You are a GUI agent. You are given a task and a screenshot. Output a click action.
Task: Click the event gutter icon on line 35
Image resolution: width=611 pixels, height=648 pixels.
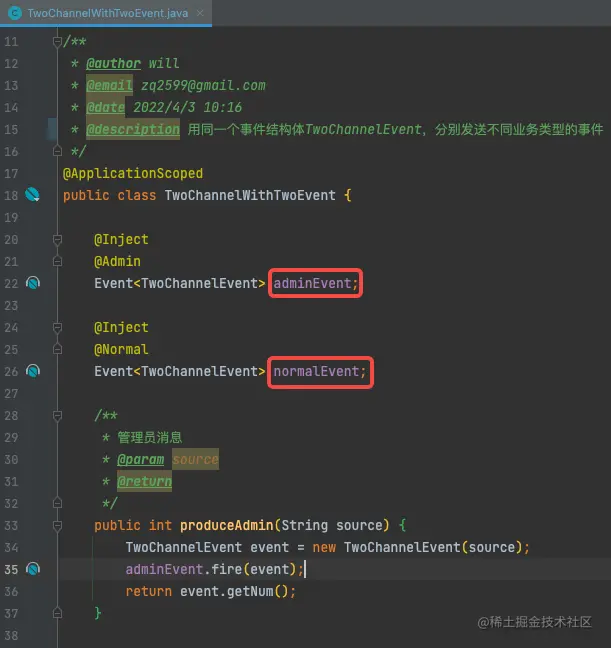[x=33, y=569]
